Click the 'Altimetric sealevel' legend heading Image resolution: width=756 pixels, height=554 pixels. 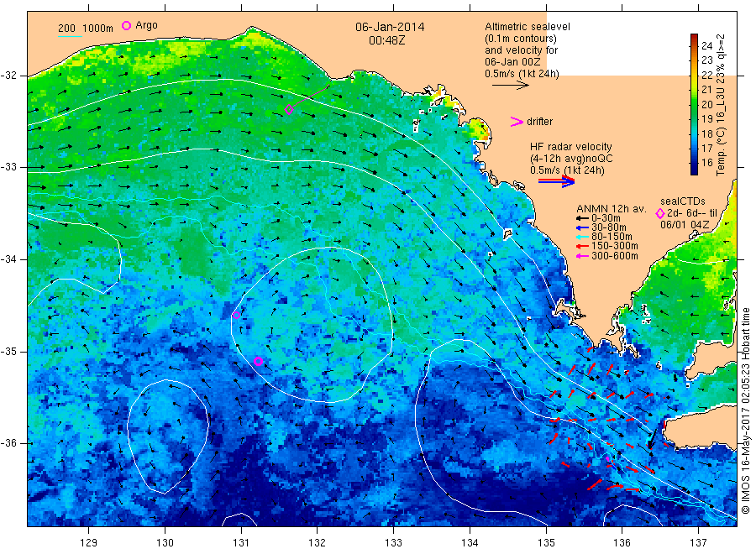coord(527,27)
